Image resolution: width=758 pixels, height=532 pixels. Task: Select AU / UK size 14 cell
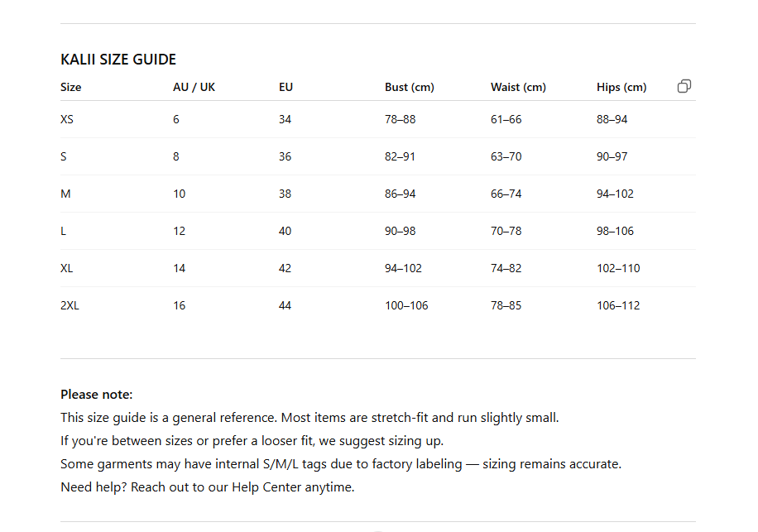(x=179, y=268)
